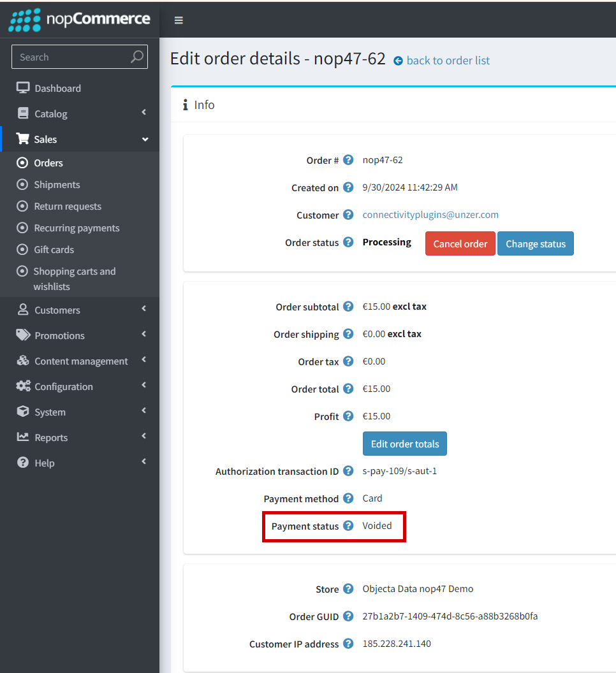Click the Configuration gears icon
This screenshot has height=673, width=616.
(x=23, y=386)
